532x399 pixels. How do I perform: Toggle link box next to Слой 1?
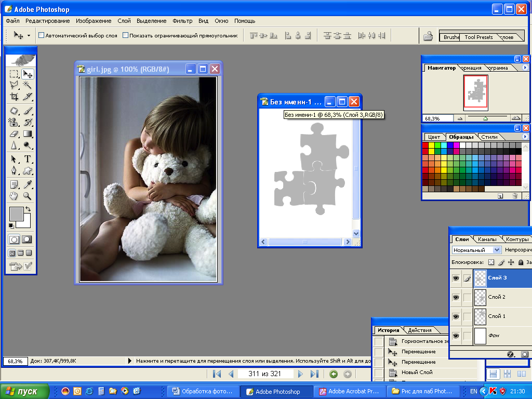467,316
